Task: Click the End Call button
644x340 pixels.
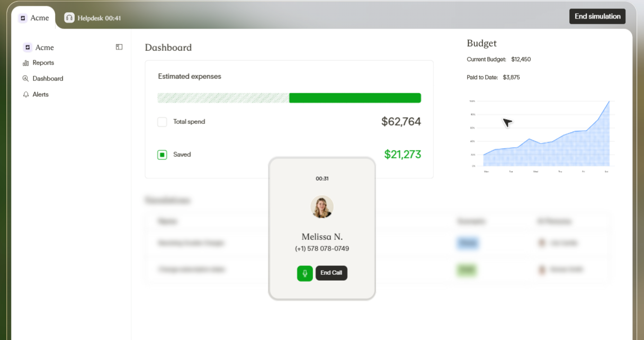Action: click(332, 273)
